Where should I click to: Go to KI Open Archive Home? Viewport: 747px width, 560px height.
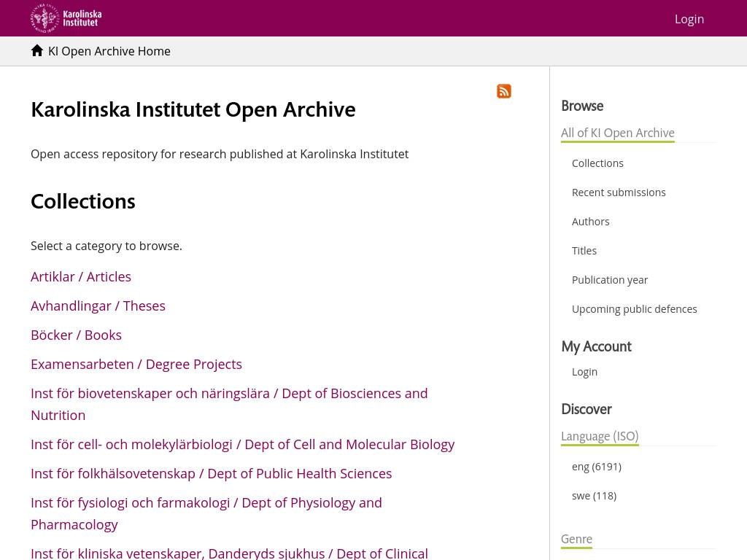(109, 51)
